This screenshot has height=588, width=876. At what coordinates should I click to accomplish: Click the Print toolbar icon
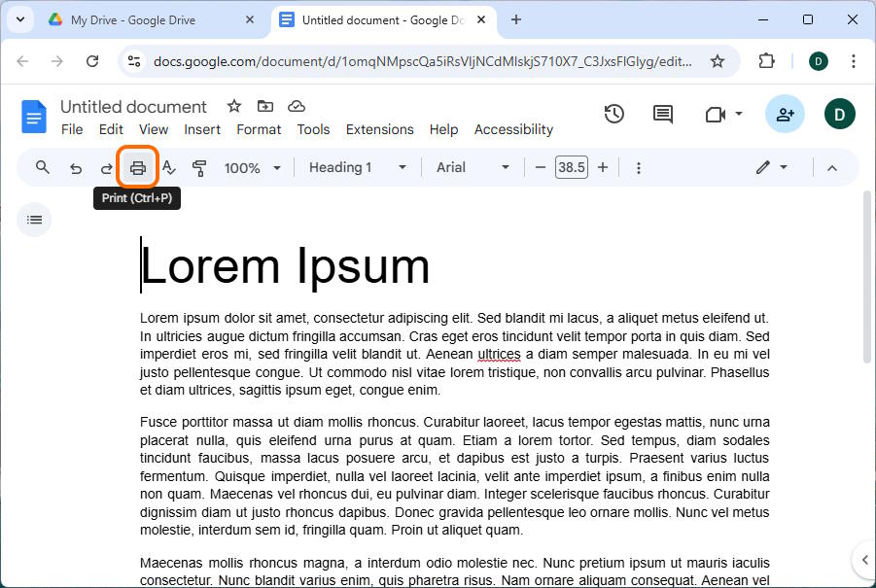click(x=138, y=167)
